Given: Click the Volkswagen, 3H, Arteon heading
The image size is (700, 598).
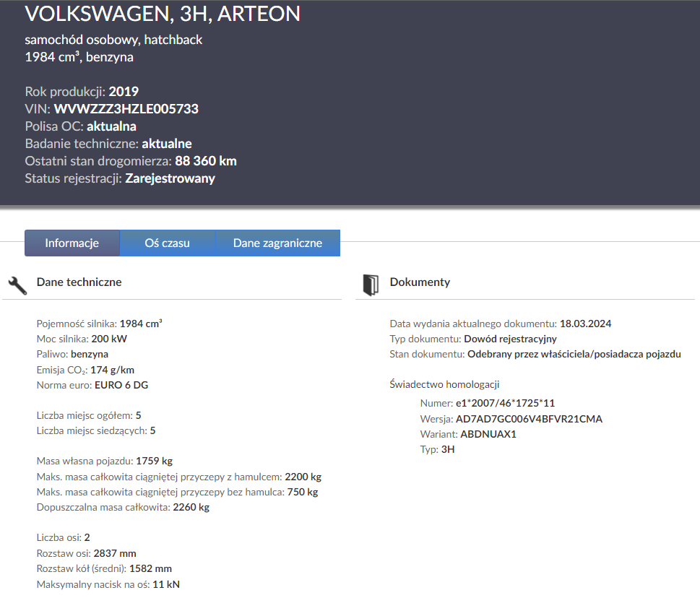Looking at the screenshot, I should coord(163,13).
